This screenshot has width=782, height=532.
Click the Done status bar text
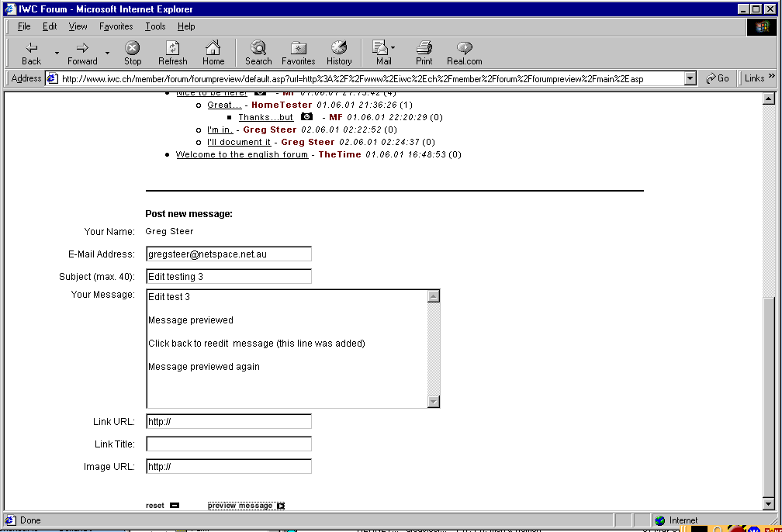point(30,520)
